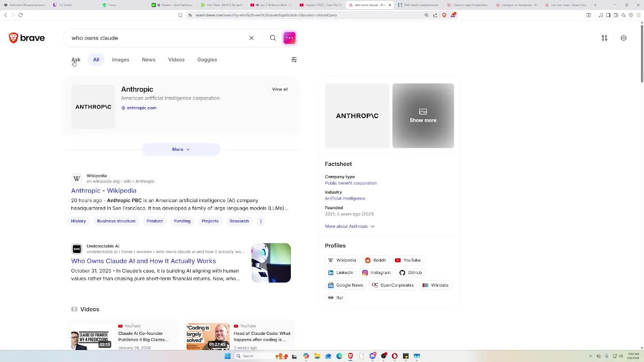Click the Brave logo to go home

27,38
